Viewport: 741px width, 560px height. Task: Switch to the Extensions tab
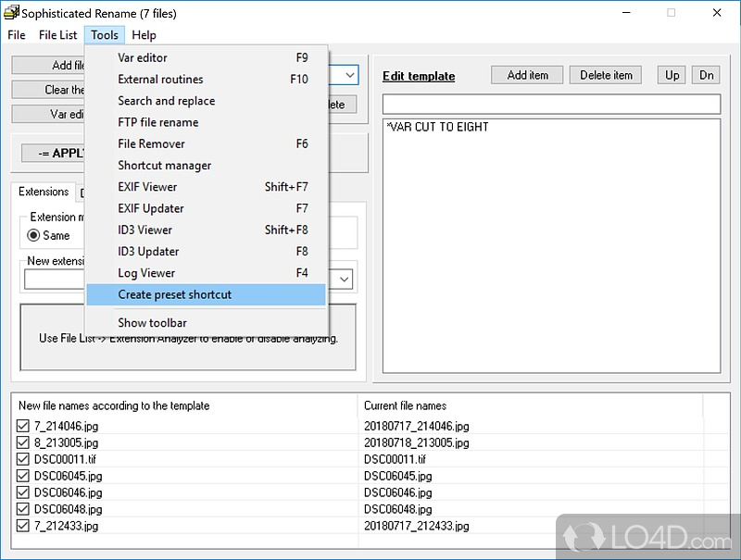coord(44,192)
